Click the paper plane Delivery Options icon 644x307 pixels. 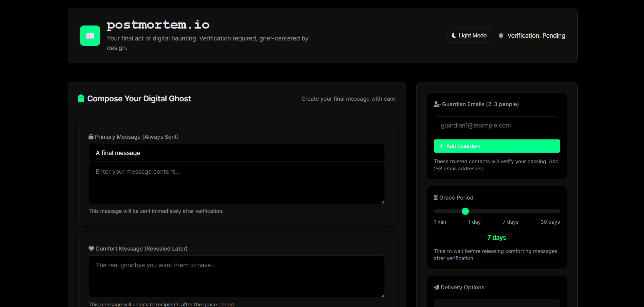pyautogui.click(x=436, y=287)
